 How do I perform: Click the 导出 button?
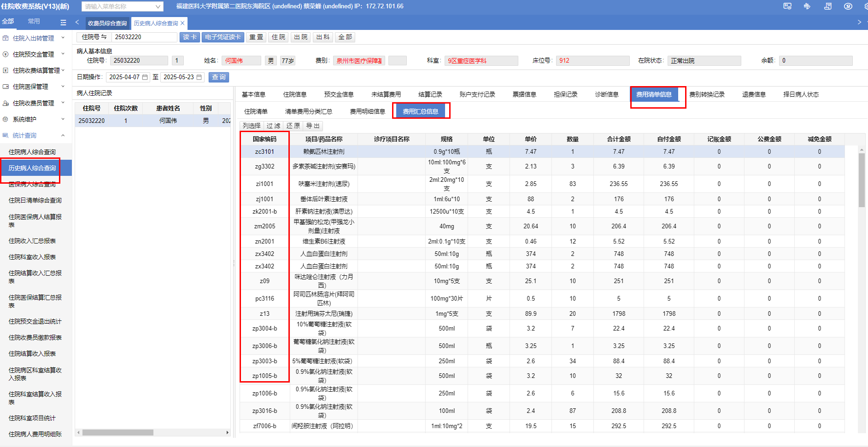[312, 126]
